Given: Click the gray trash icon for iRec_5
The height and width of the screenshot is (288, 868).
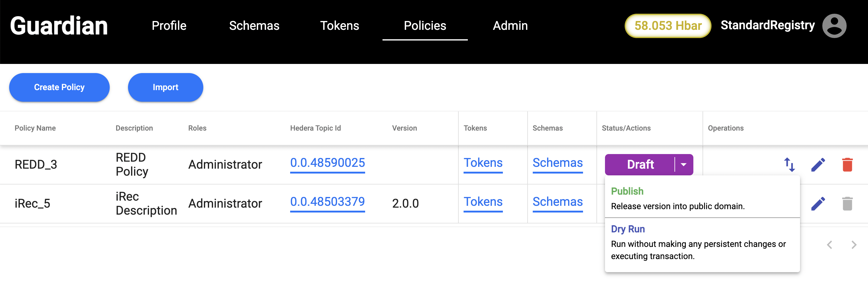Looking at the screenshot, I should click(x=847, y=204).
